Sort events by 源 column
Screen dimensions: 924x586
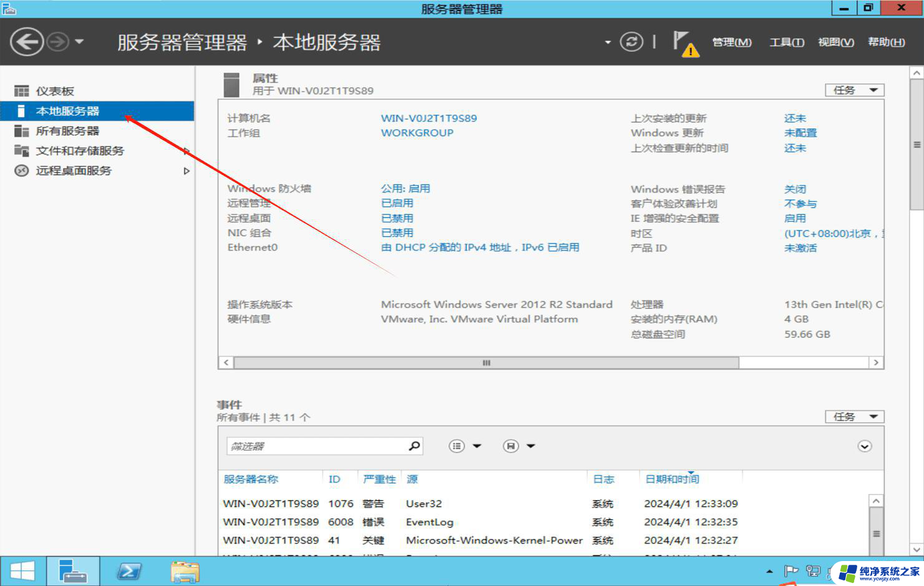pos(412,479)
